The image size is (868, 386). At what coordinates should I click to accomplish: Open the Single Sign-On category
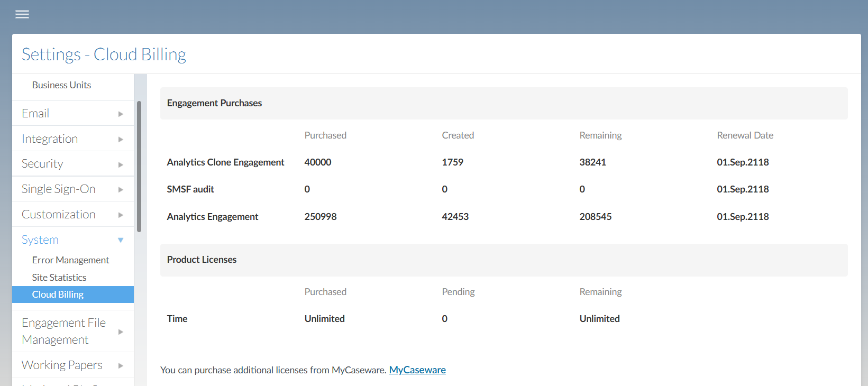point(59,189)
